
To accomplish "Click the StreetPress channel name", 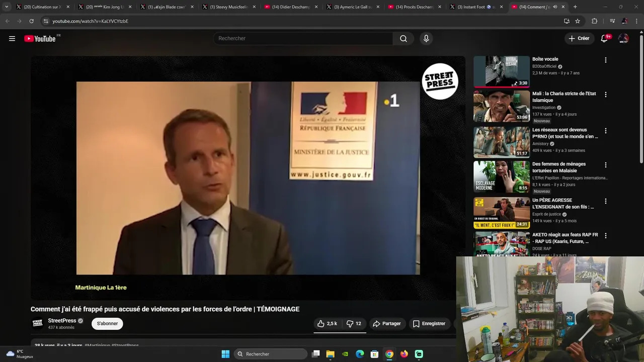I will click(x=62, y=321).
